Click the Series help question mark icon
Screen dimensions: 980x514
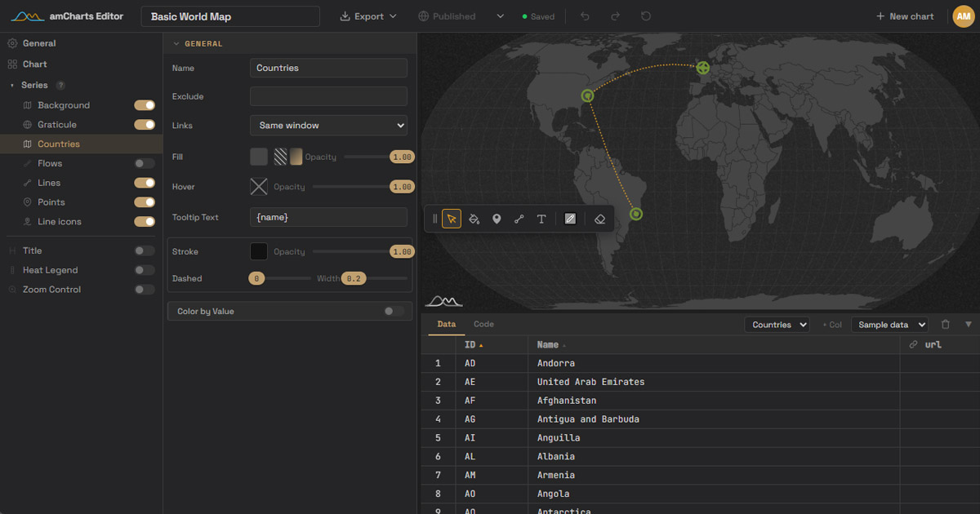(60, 85)
